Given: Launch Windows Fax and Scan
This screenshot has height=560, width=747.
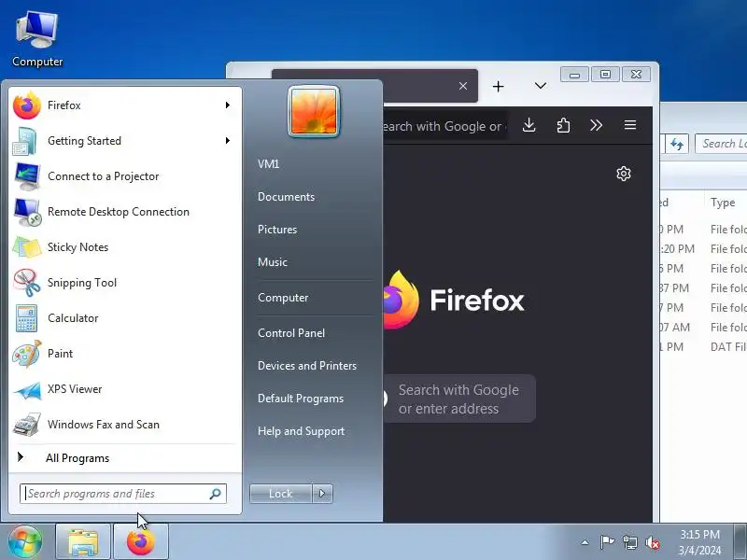Looking at the screenshot, I should pyautogui.click(x=123, y=425).
